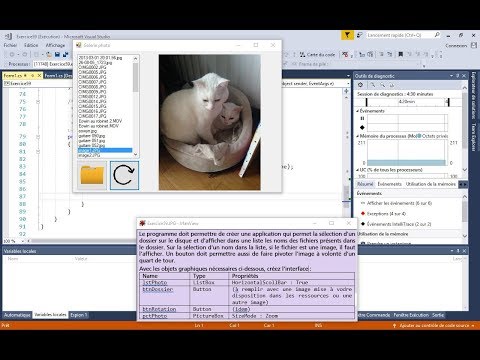
Task: Switch to the Événements diagnostic tab
Action: (x=390, y=184)
